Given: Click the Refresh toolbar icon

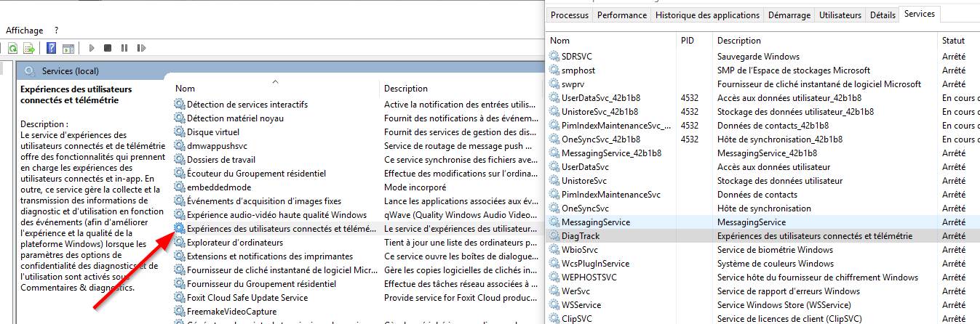Looking at the screenshot, I should tap(12, 49).
